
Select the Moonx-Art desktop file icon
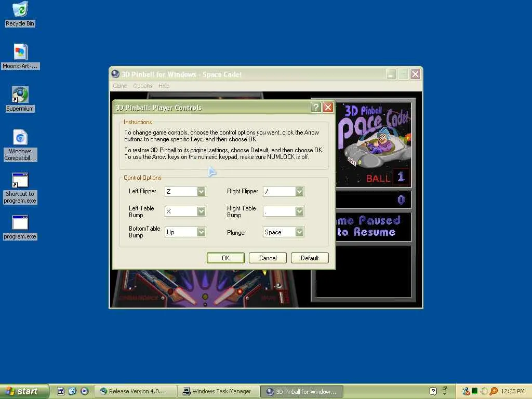[x=20, y=57]
